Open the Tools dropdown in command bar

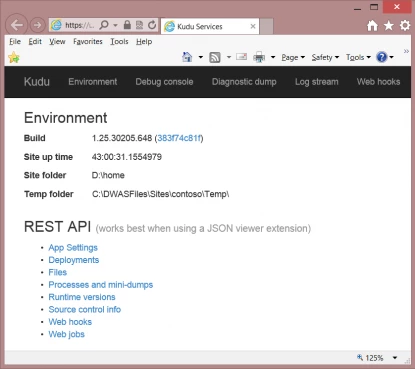coord(358,57)
